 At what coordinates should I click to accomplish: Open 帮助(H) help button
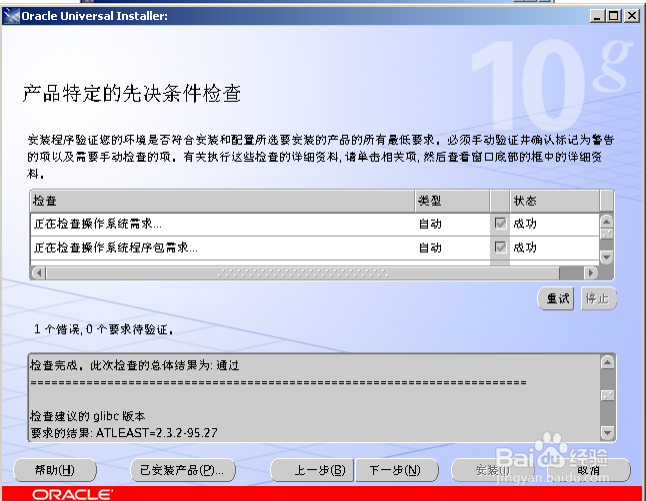click(55, 470)
